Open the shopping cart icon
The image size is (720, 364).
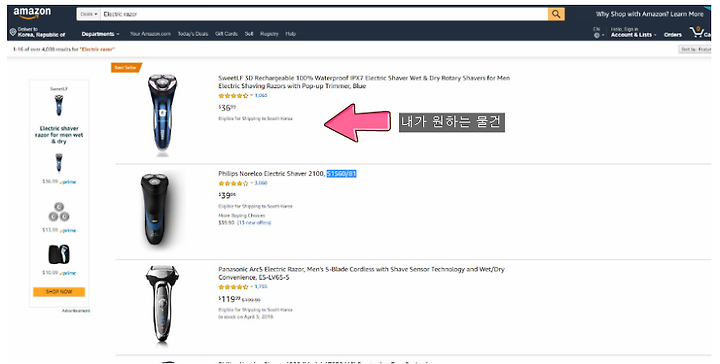(698, 33)
